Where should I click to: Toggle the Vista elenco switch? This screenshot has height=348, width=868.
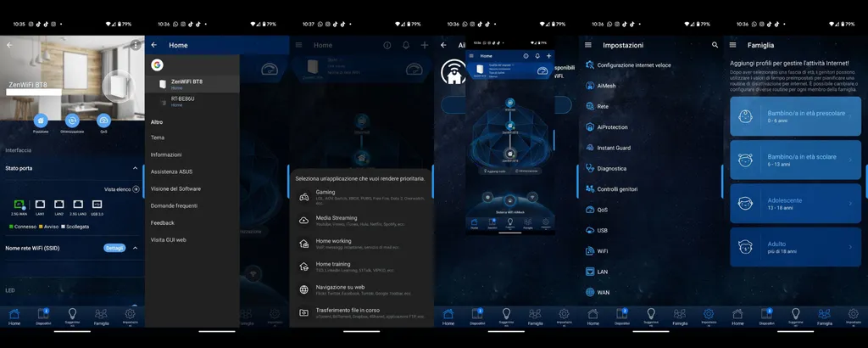136,189
